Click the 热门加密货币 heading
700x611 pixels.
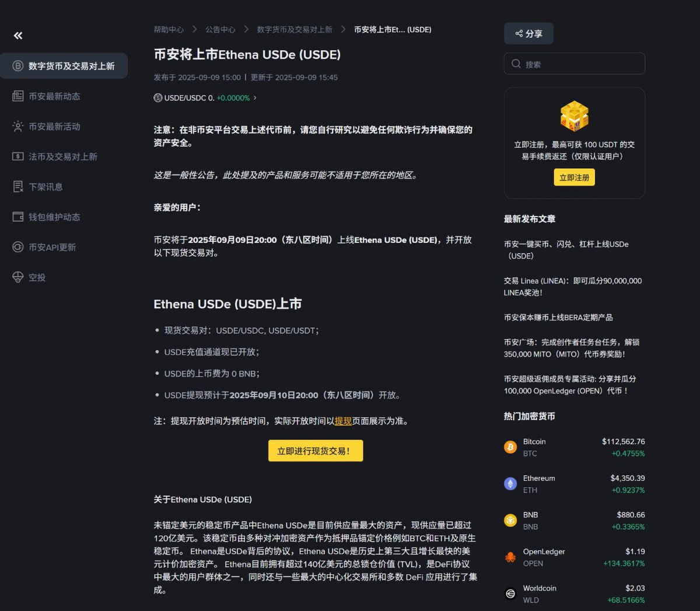530,416
